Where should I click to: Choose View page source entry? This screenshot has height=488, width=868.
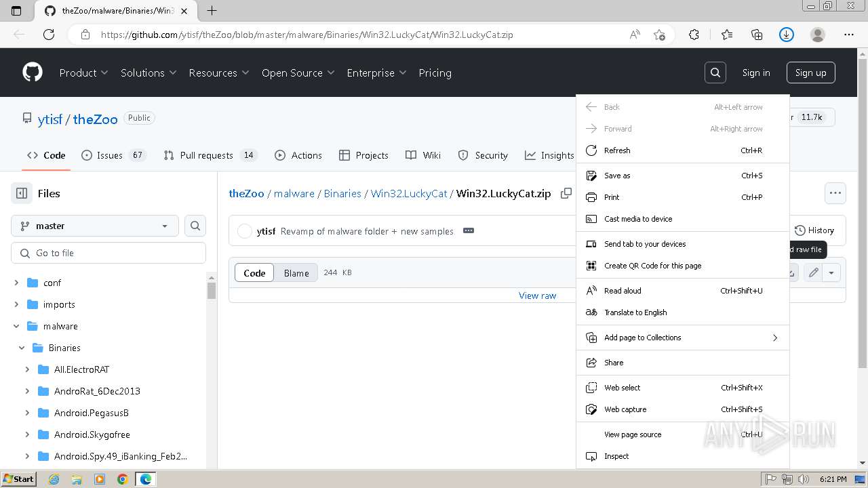(x=682, y=434)
